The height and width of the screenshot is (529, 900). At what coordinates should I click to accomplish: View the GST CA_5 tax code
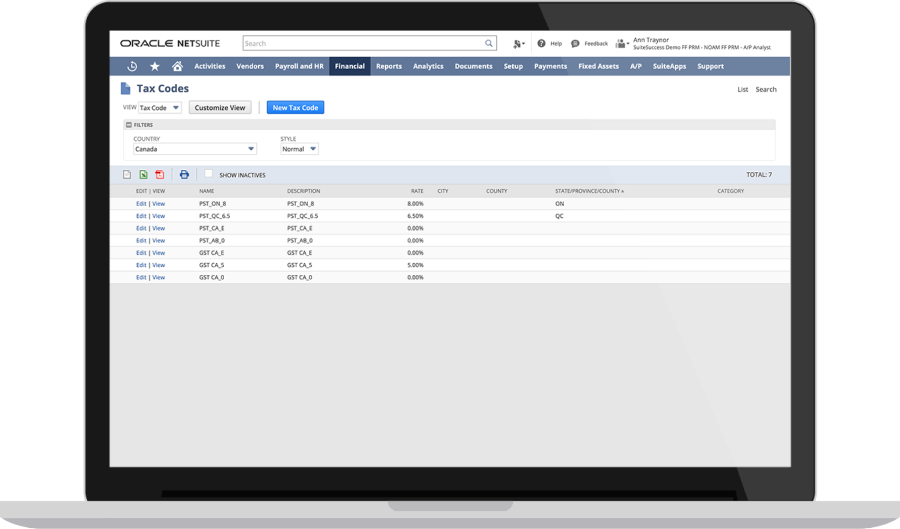[158, 265]
